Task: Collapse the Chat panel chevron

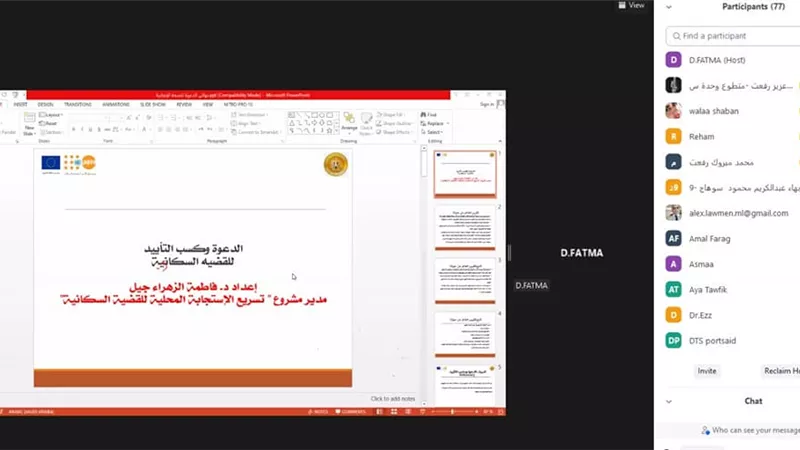Action: [668, 402]
